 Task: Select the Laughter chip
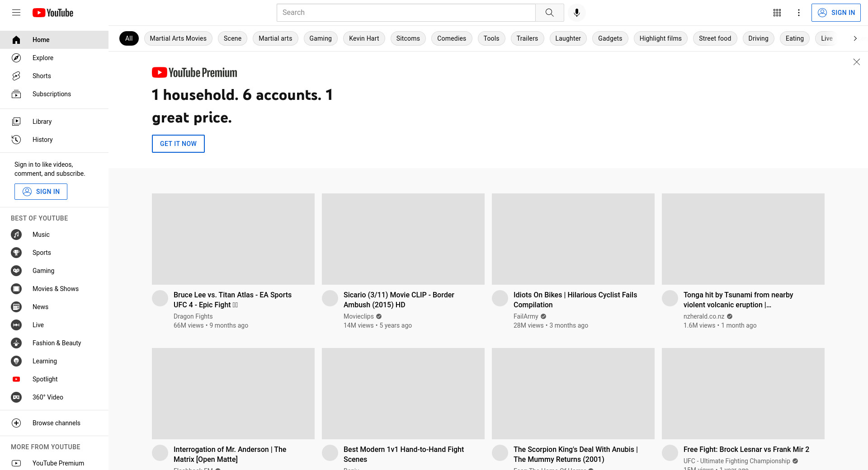(x=568, y=38)
